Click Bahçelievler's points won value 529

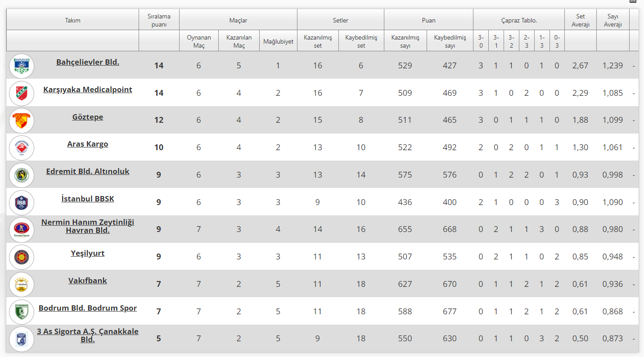point(405,66)
